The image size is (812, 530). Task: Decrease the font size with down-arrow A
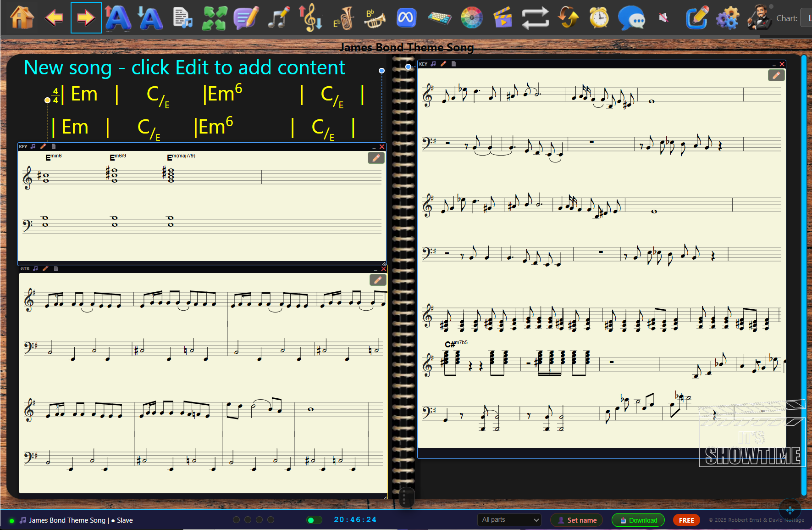click(149, 18)
